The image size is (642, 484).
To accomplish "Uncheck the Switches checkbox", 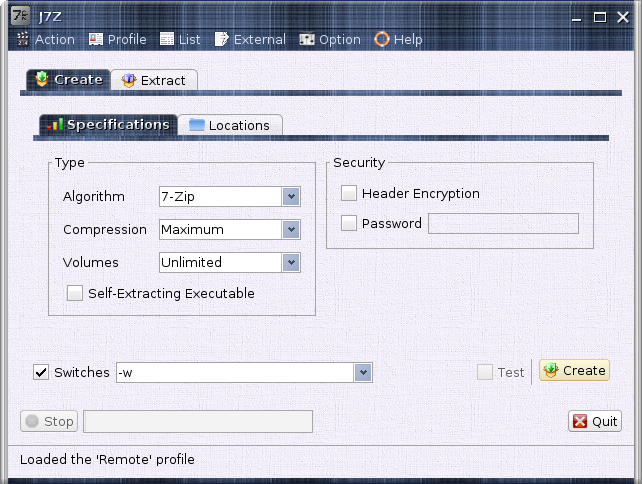I will coord(41,373).
